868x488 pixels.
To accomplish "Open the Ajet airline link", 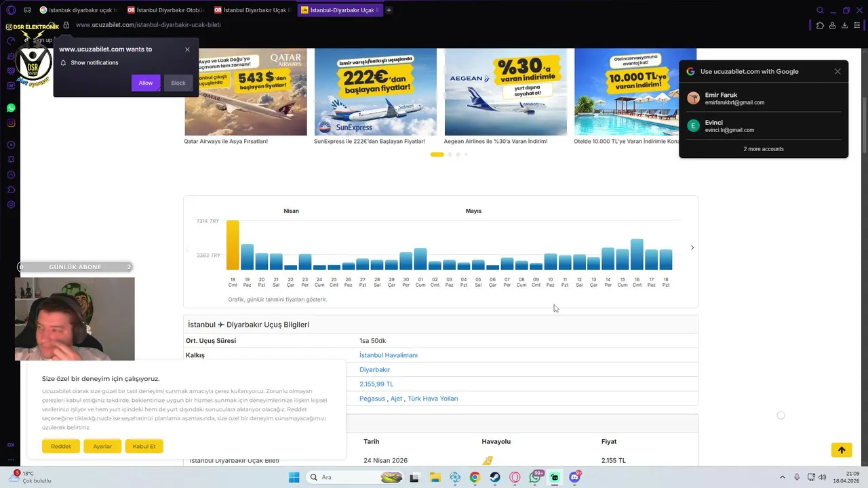I will click(396, 399).
